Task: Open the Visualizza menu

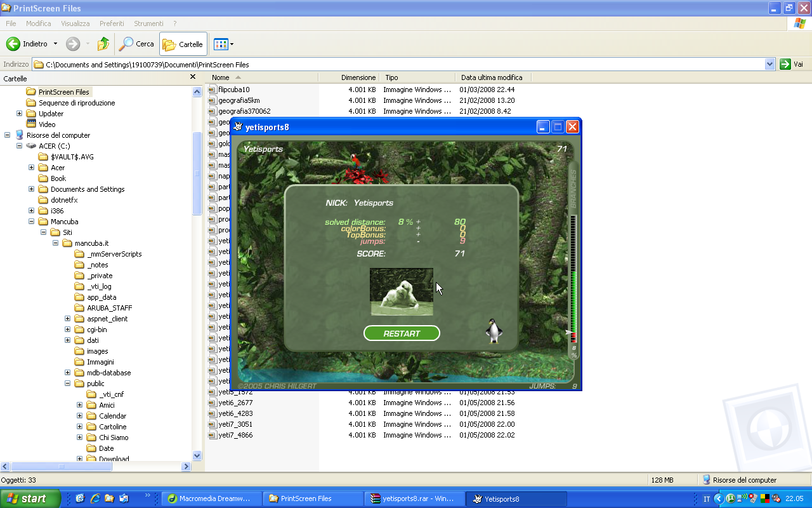Action: [x=75, y=23]
